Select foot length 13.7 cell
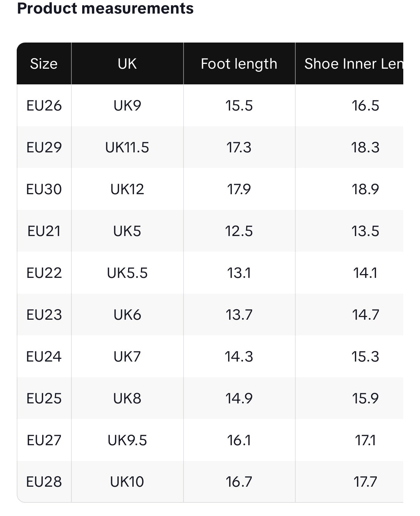Image resolution: width=420 pixels, height=516 pixels. pyautogui.click(x=239, y=315)
